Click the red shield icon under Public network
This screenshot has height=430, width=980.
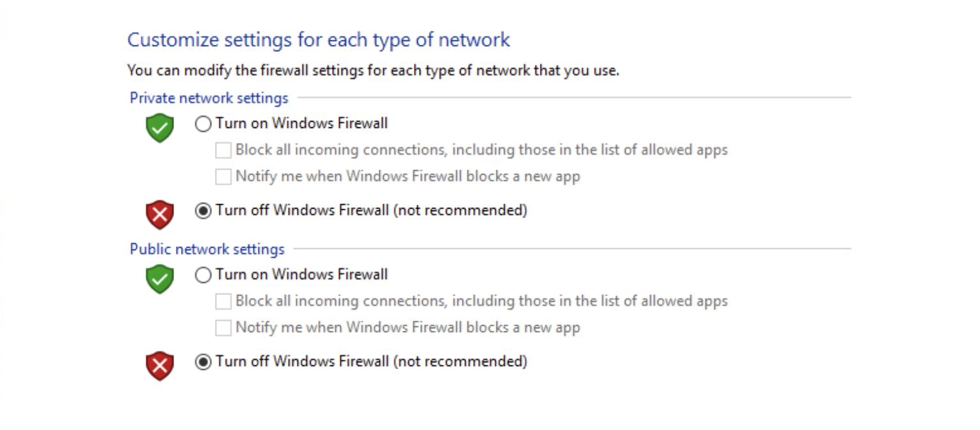pyautogui.click(x=159, y=365)
